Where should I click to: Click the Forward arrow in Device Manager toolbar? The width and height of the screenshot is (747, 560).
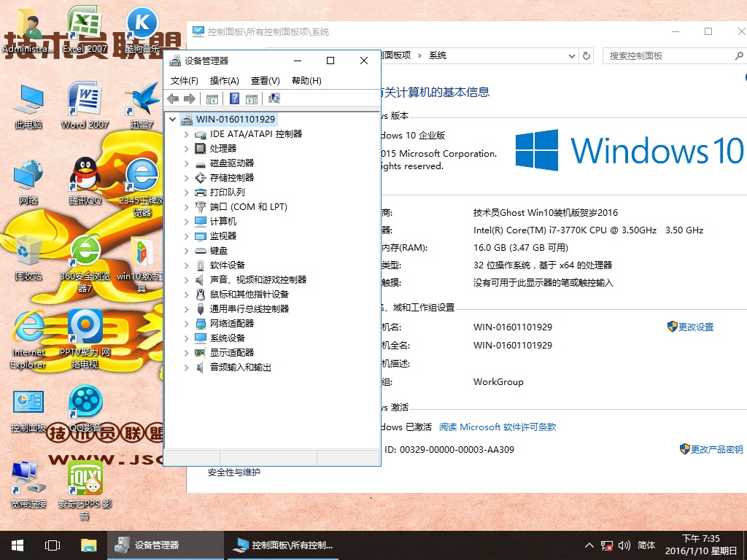pos(190,98)
